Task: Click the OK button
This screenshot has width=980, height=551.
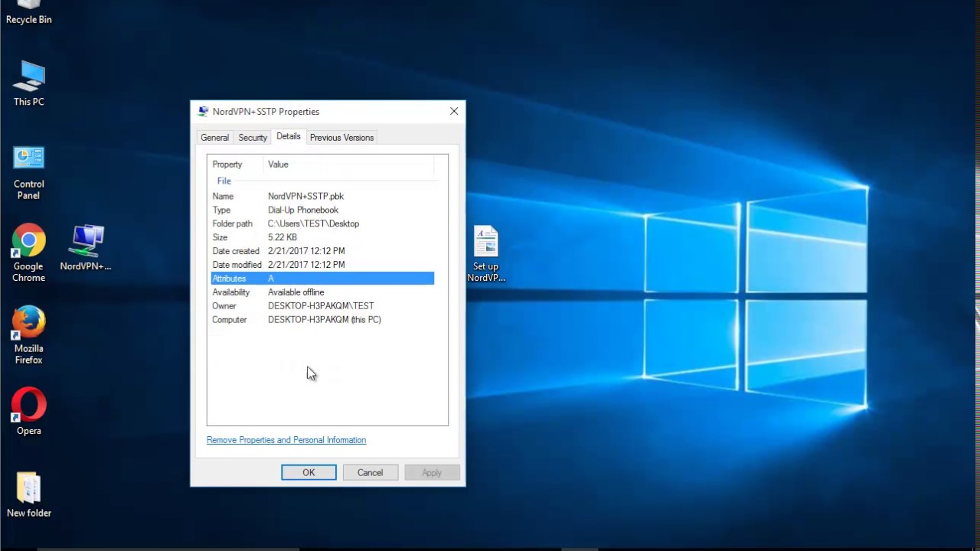Action: [x=309, y=472]
